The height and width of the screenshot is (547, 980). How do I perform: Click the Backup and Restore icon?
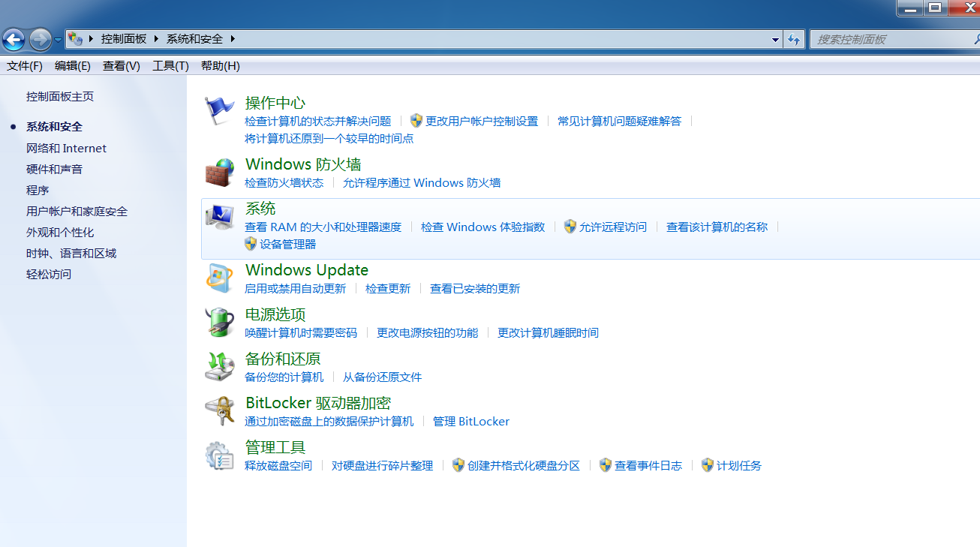(220, 366)
